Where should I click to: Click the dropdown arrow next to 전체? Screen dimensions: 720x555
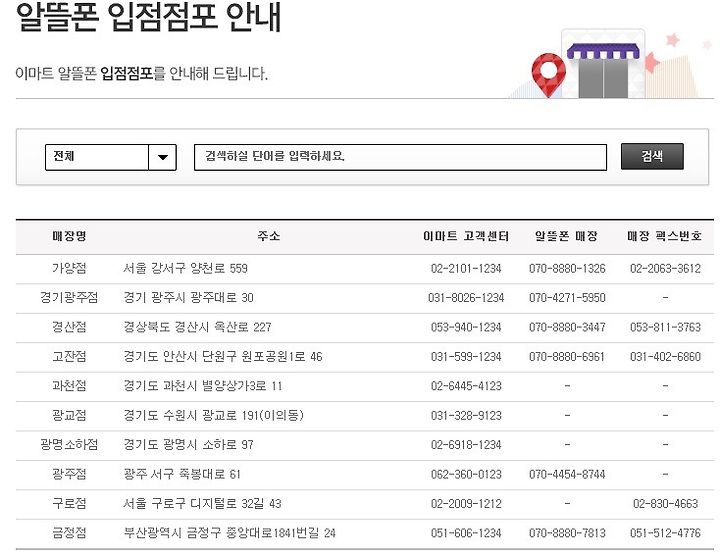click(x=163, y=157)
